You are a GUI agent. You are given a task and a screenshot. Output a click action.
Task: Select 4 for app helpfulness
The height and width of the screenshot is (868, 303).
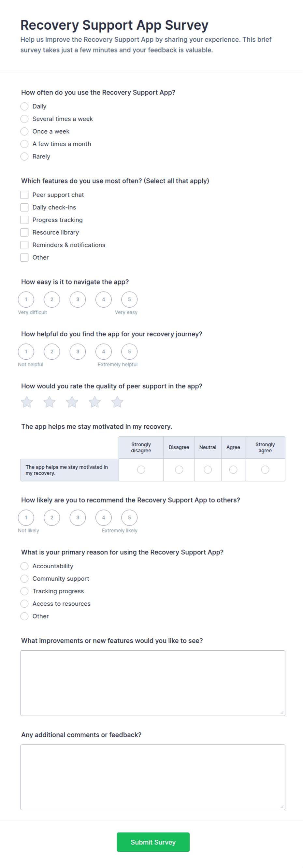pos(104,352)
